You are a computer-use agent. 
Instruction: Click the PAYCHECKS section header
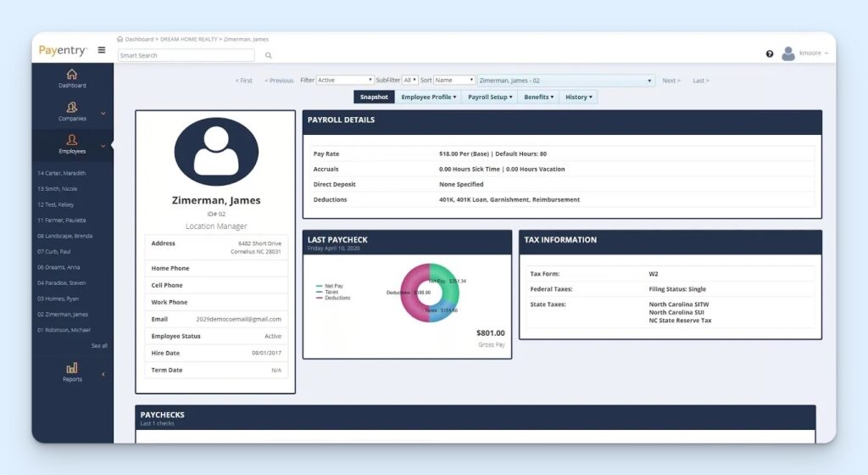tap(476, 418)
